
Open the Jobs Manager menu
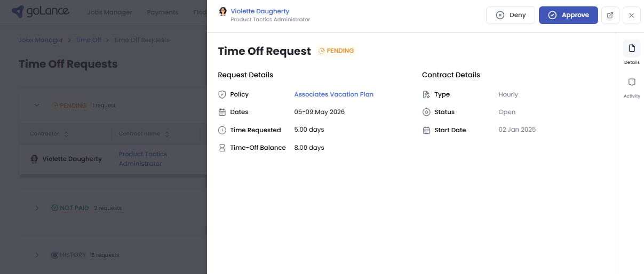point(109,12)
